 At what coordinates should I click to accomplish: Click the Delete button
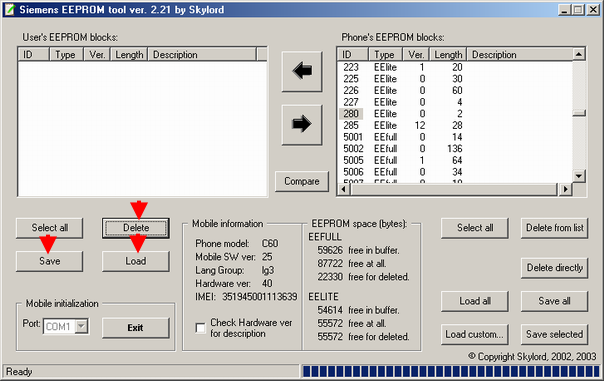136,228
